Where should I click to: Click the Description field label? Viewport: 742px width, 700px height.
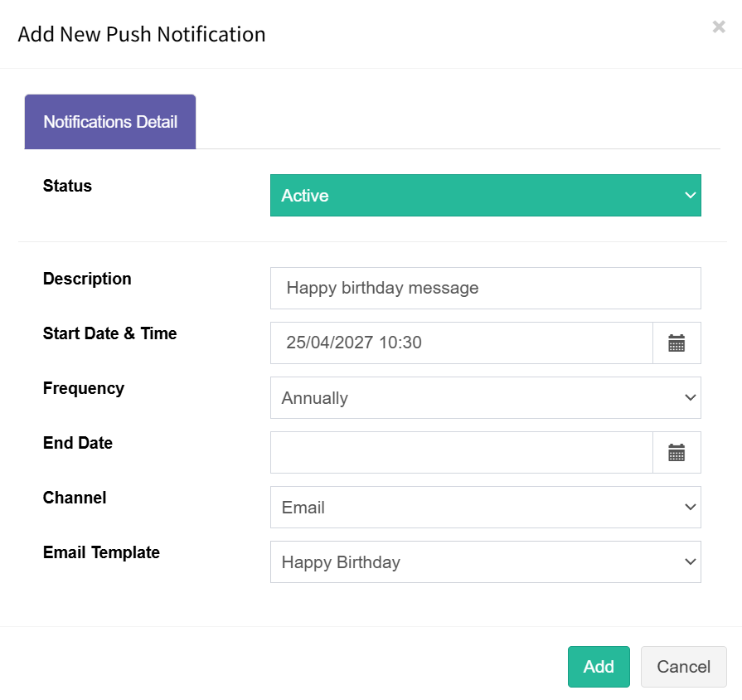[87, 279]
